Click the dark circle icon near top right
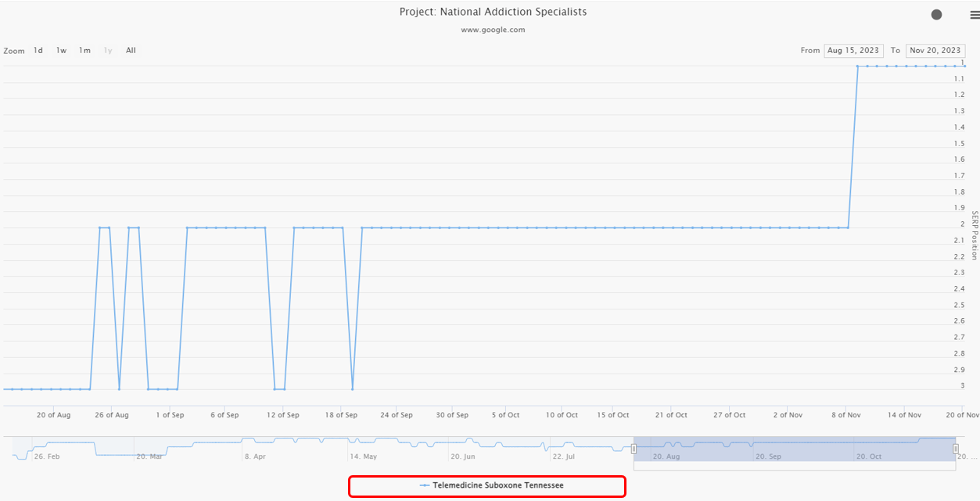980x501 pixels. click(x=936, y=15)
